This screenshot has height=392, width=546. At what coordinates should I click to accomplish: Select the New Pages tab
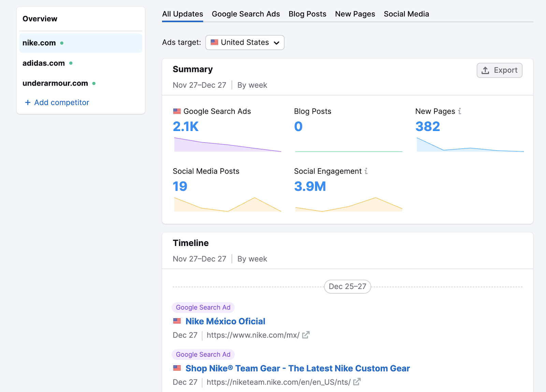(355, 14)
